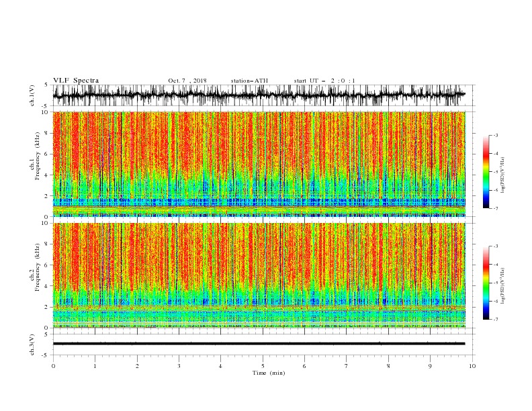Click the "10" kHz tick on ch.1 axis
The image size is (532, 411).
[x=46, y=112]
